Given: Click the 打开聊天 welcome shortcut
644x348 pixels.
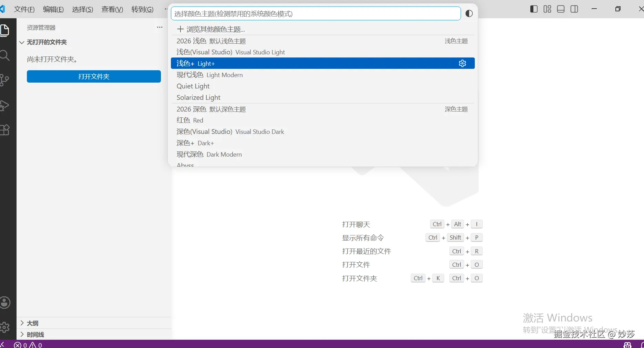Looking at the screenshot, I should tap(356, 224).
